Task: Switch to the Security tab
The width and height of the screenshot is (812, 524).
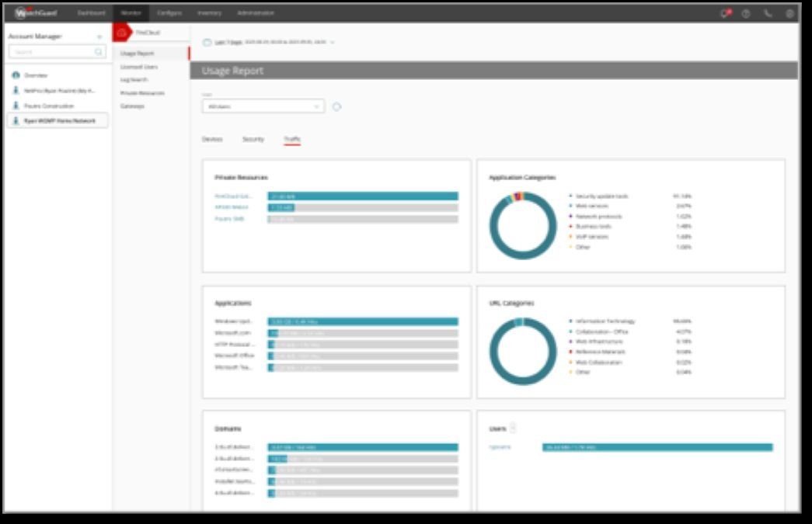Action: click(253, 139)
